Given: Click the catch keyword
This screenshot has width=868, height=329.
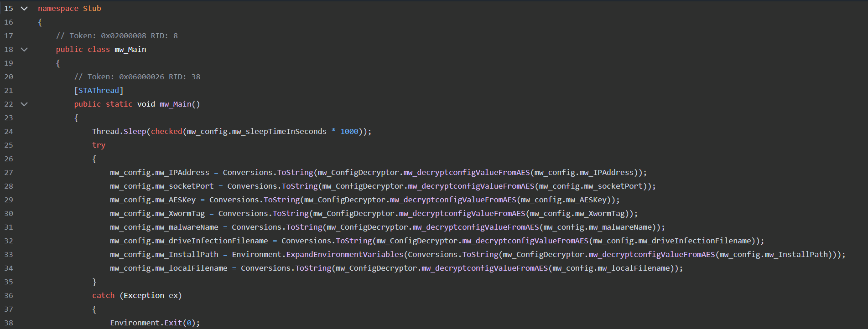Looking at the screenshot, I should click(103, 296).
